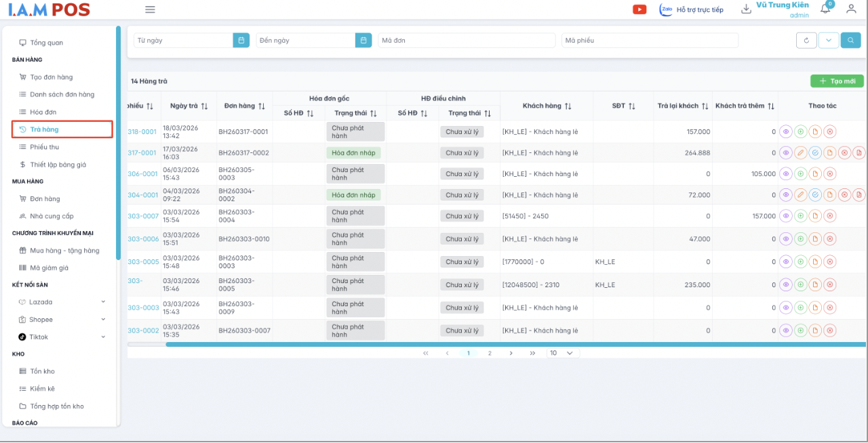View details of return for order BH260317-0001
868x443 pixels.
pyautogui.click(x=786, y=132)
